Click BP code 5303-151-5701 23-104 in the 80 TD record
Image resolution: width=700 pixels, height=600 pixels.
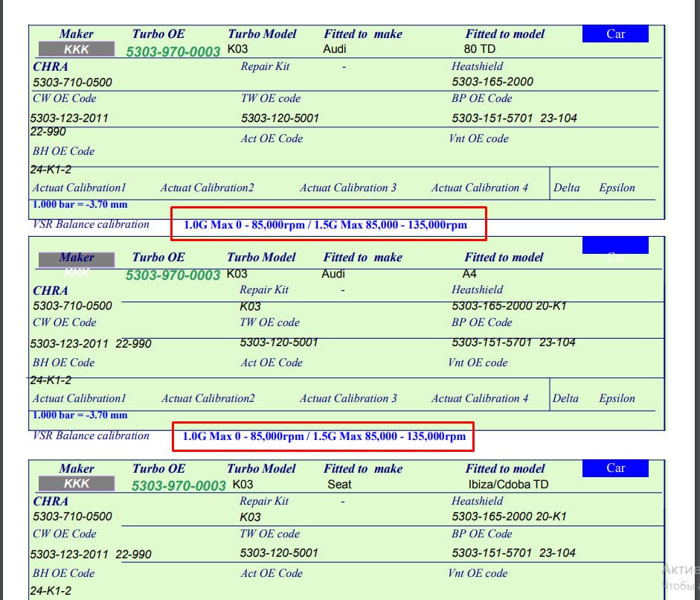(x=514, y=118)
